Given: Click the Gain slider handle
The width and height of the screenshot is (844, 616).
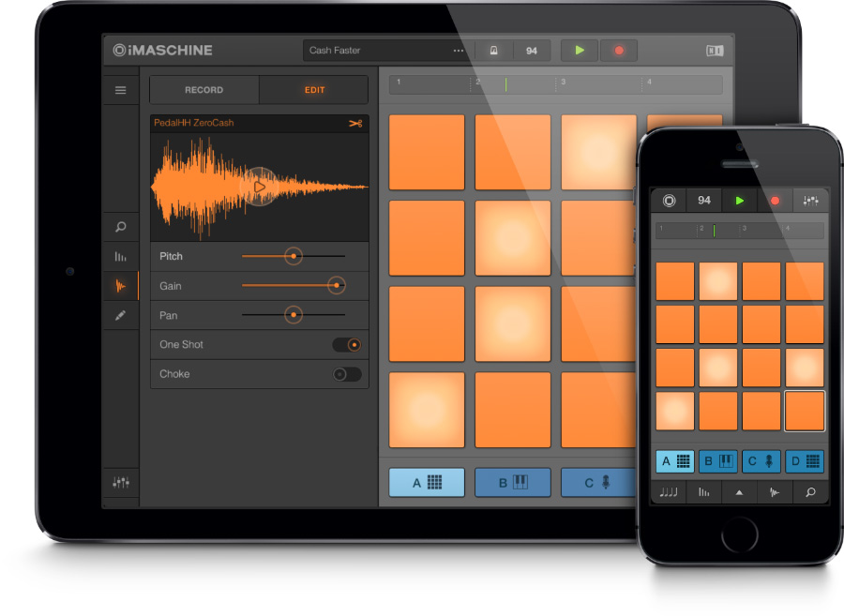Looking at the screenshot, I should click(335, 286).
